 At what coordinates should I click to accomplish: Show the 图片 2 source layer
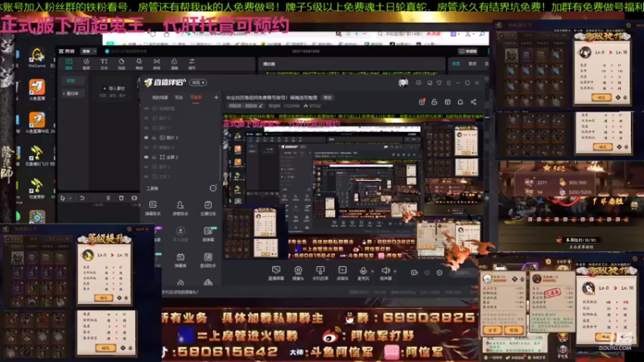147,167
